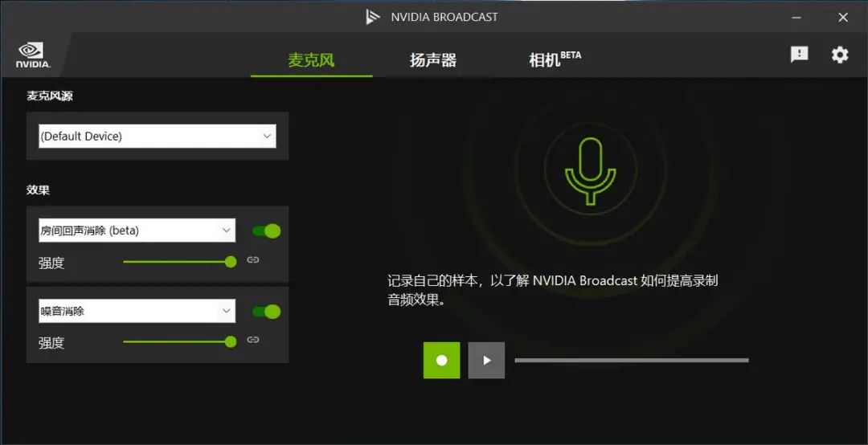
Task: Click the large green microphone icon
Action: 590,171
